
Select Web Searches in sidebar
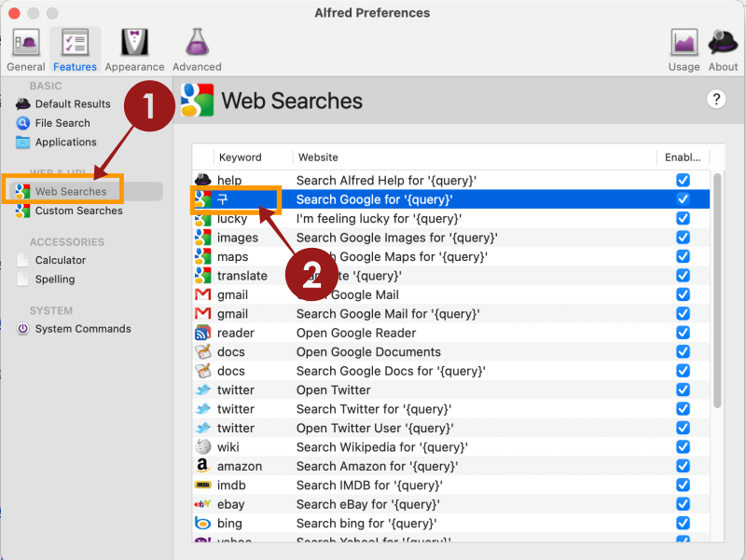86,191
